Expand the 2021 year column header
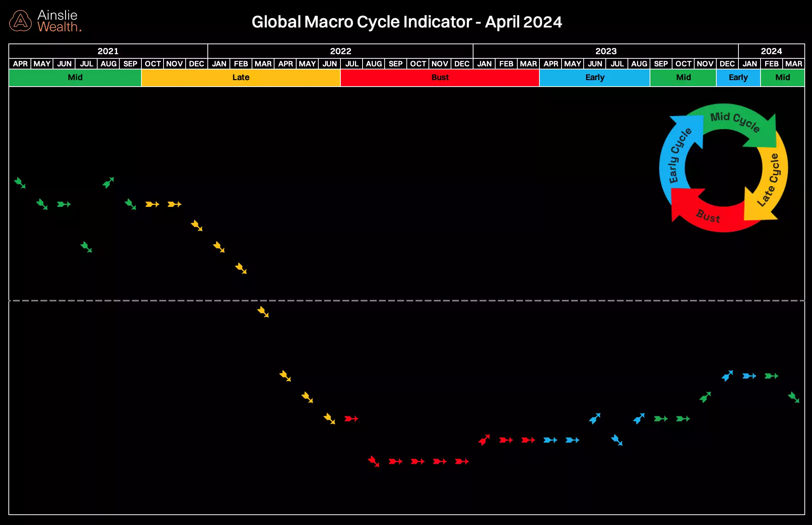 108,51
